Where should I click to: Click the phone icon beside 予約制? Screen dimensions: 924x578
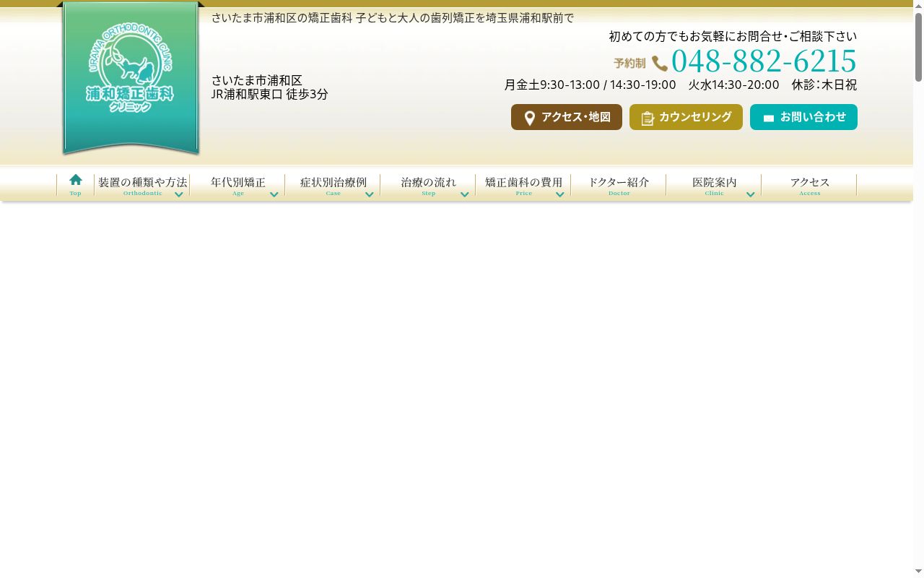tap(660, 64)
